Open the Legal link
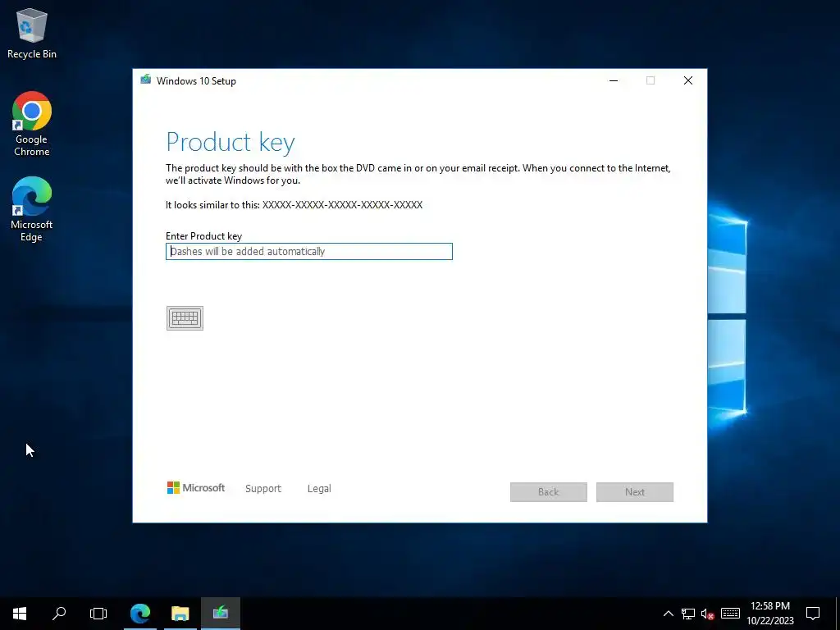 tap(319, 489)
